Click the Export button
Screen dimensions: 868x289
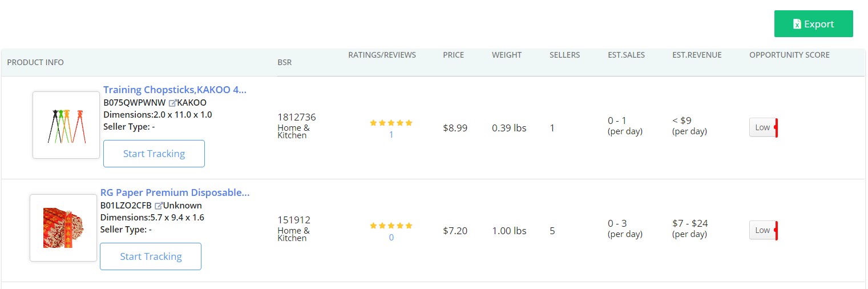point(813,24)
